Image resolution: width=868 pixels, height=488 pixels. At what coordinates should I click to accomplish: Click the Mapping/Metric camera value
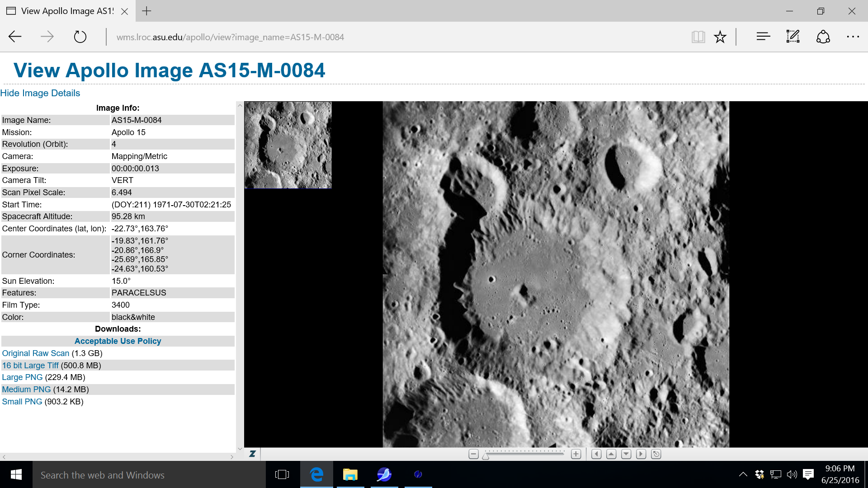click(x=139, y=156)
